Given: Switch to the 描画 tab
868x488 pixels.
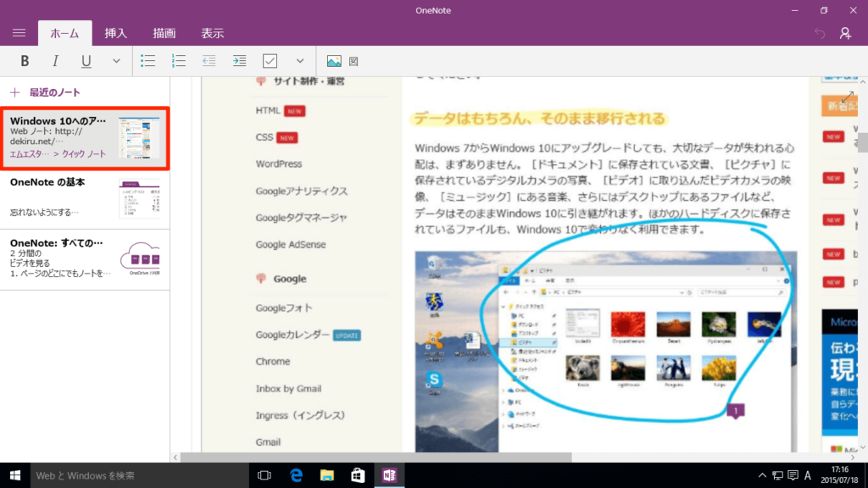Looking at the screenshot, I should 164,33.
